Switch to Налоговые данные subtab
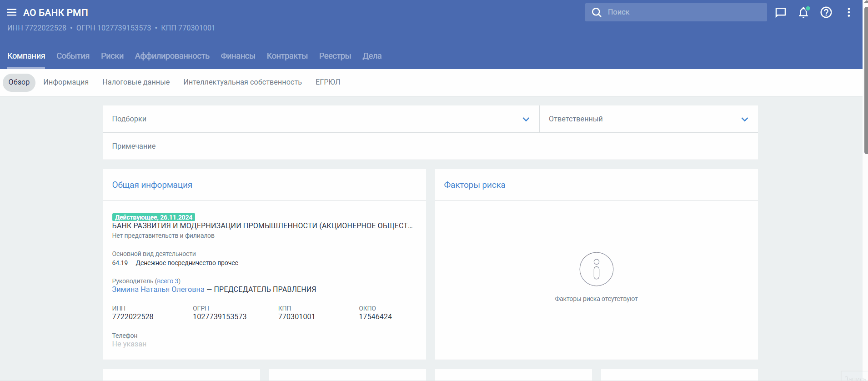868x381 pixels. 136,82
